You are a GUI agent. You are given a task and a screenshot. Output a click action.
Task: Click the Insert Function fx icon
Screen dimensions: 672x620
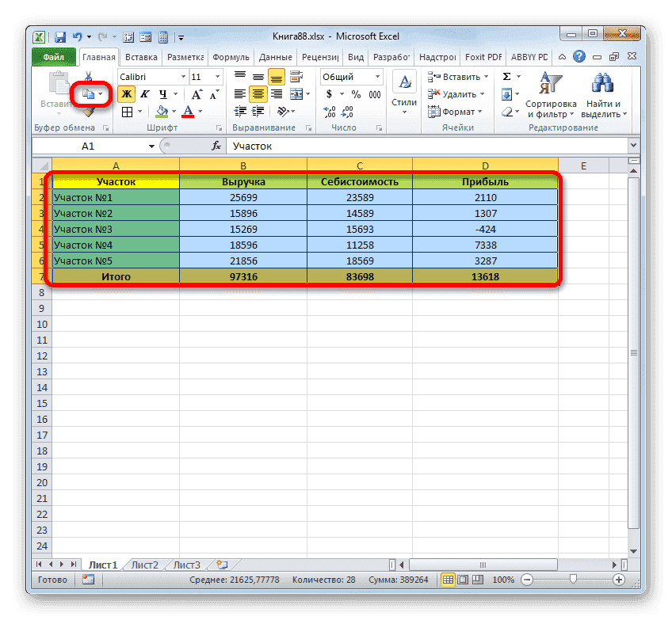point(217,145)
